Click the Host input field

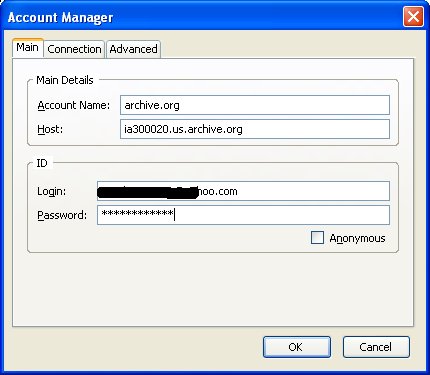[255, 129]
